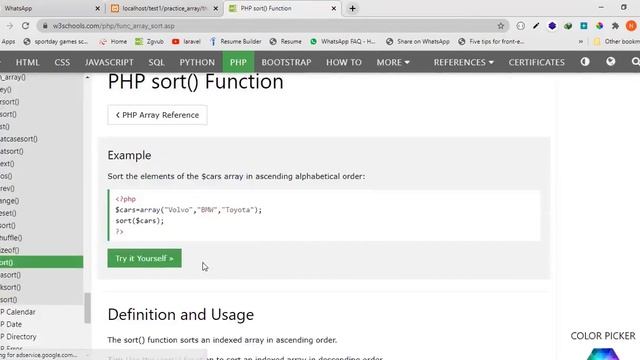Viewport: 640px width, 360px height.
Task: Open shuffle() in the sidebar
Action: tap(41, 238)
